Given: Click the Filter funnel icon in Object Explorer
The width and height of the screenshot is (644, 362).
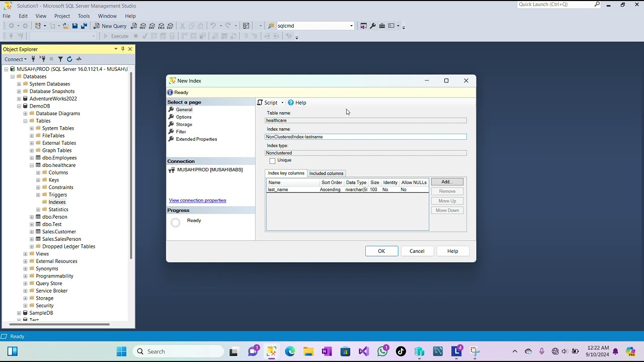Looking at the screenshot, I should 60,59.
